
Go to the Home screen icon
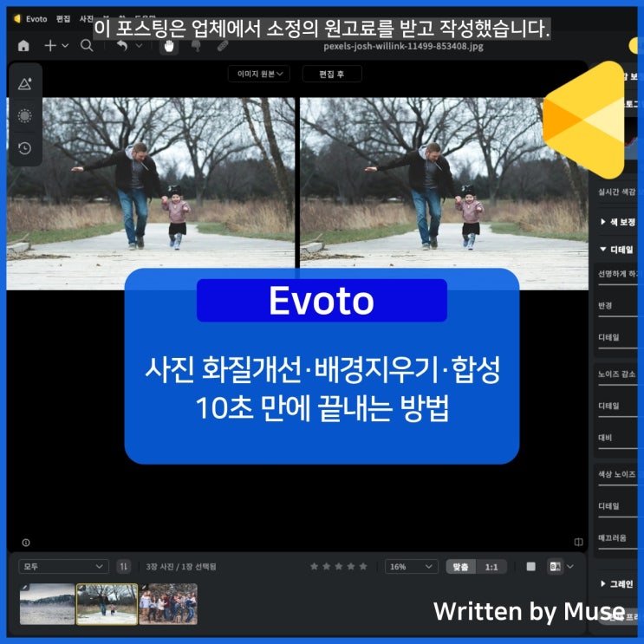(23, 46)
